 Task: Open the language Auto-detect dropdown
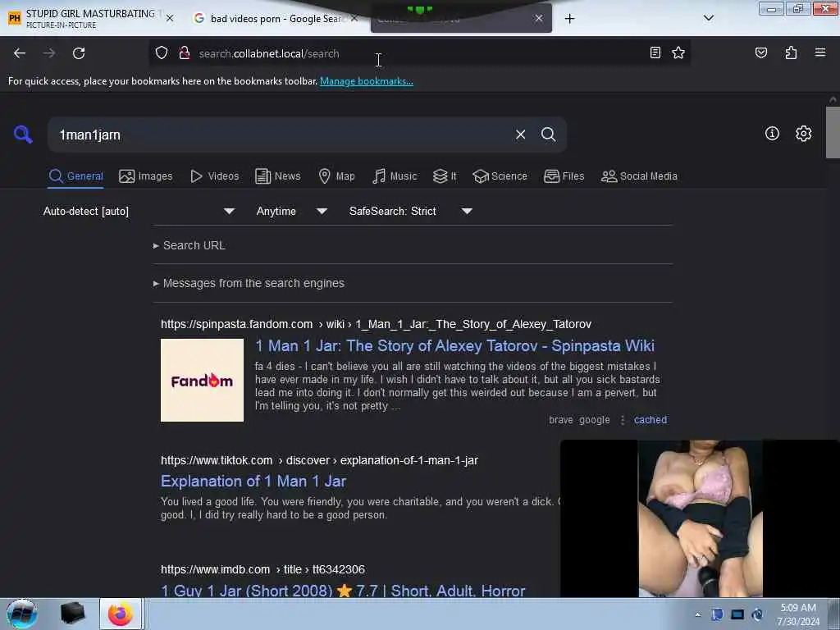pyautogui.click(x=139, y=211)
